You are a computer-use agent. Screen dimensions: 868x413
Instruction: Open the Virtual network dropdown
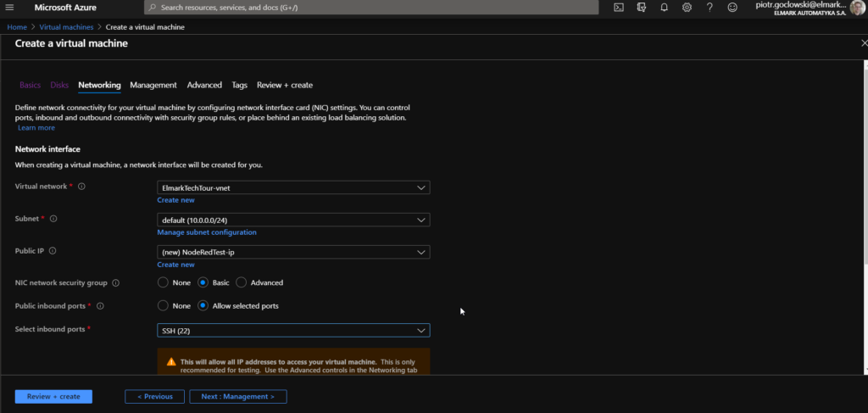[x=293, y=187]
